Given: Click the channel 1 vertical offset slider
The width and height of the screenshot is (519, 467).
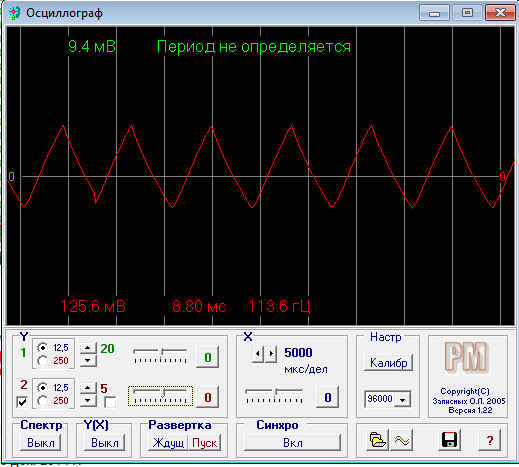Looking at the screenshot, I should 160,356.
